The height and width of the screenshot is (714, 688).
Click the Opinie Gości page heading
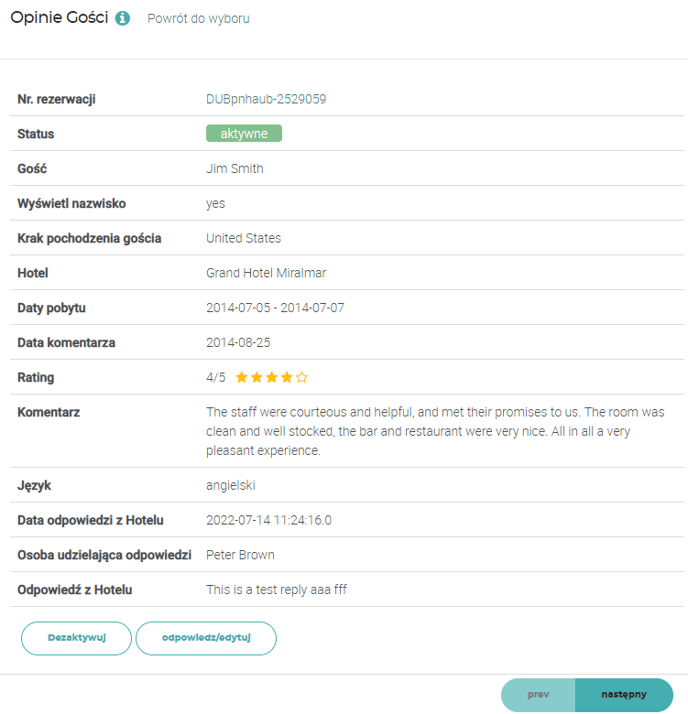[59, 19]
